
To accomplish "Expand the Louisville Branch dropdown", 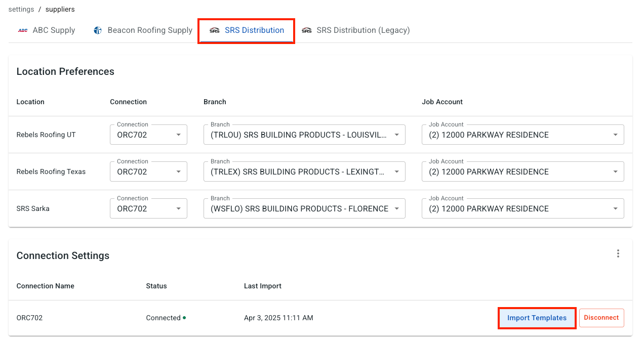I will pyautogui.click(x=304, y=135).
